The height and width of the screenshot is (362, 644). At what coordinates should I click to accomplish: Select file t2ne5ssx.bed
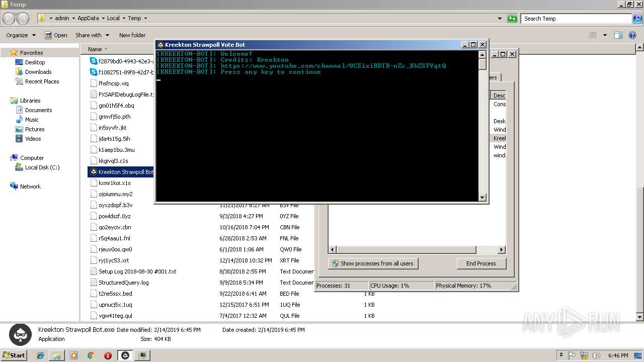coord(115,294)
